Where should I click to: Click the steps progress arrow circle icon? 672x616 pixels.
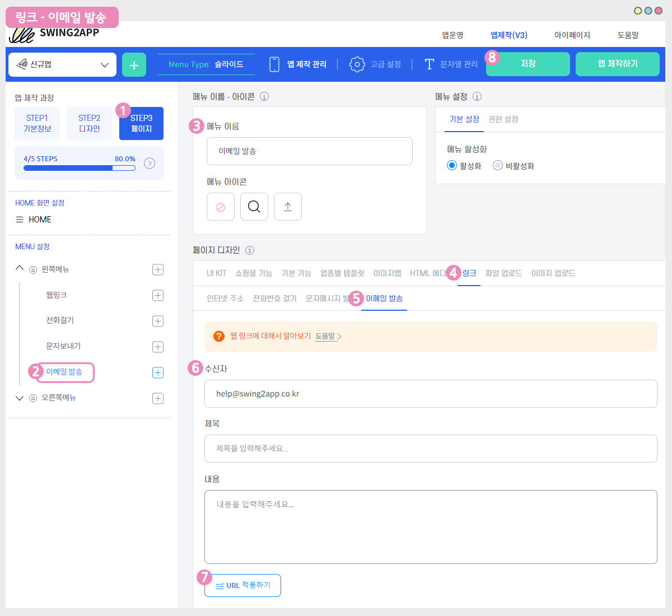150,163
